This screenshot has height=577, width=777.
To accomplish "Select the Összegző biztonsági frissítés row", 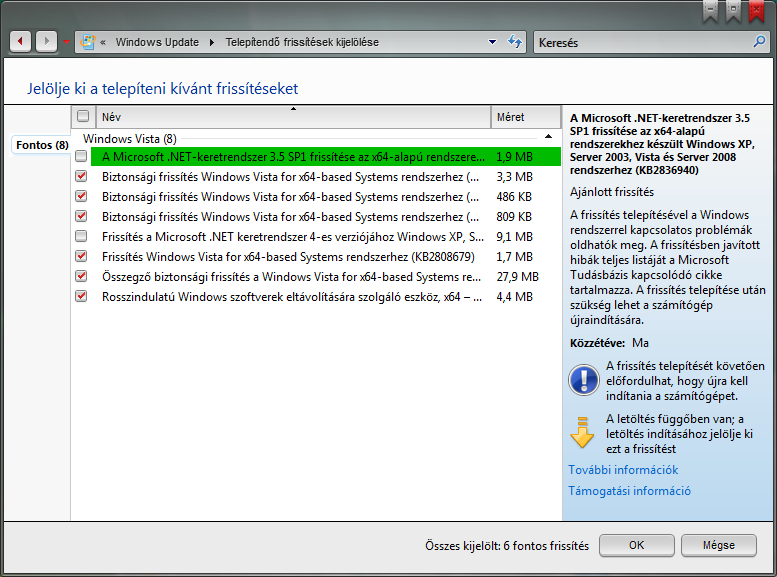I will coord(326,276).
